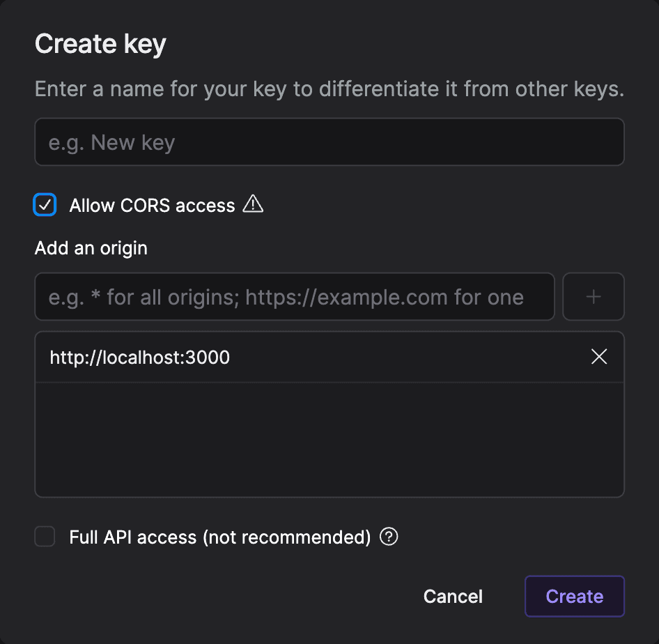The height and width of the screenshot is (644, 659).
Task: Select the http://localhost:3000 origin entry
Action: [329, 357]
